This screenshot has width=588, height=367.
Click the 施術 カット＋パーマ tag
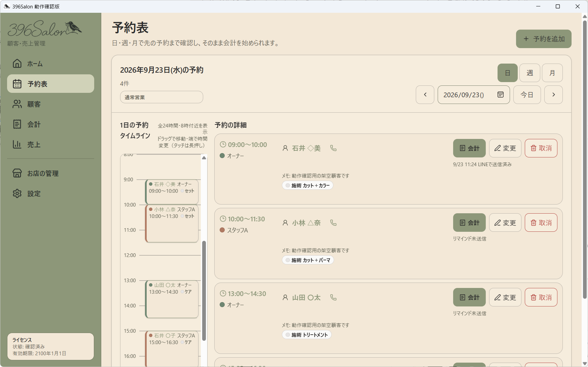pos(308,260)
